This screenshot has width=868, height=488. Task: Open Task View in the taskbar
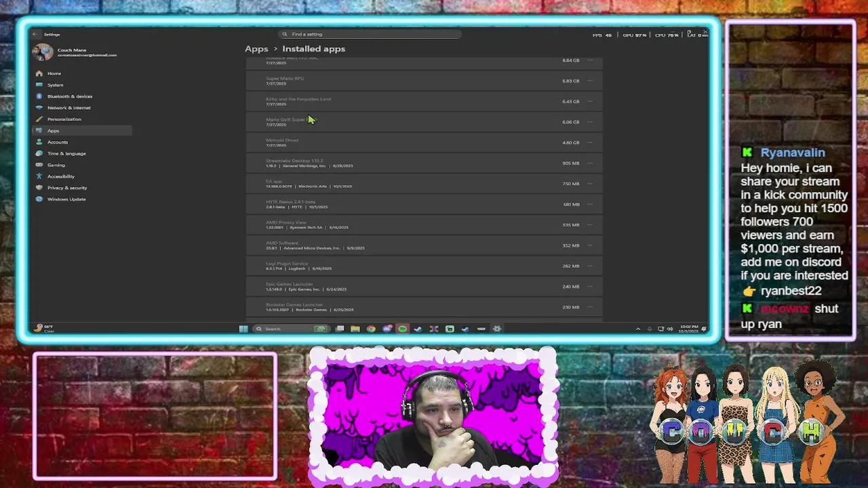340,329
